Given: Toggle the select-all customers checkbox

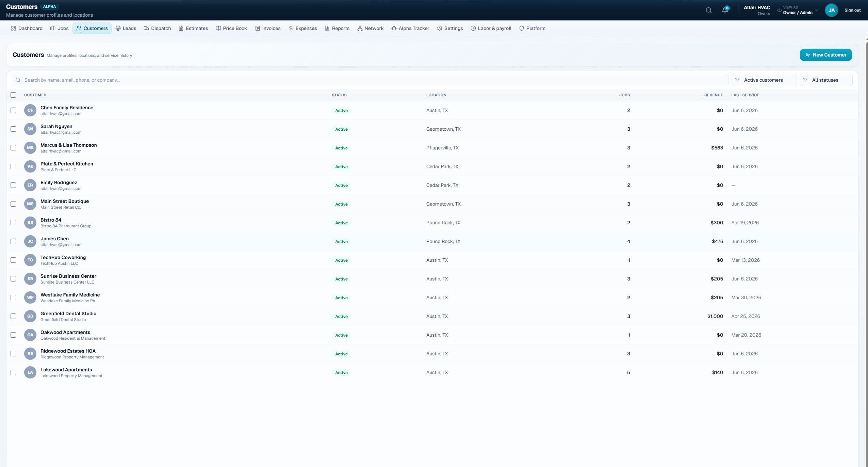Looking at the screenshot, I should pyautogui.click(x=13, y=95).
